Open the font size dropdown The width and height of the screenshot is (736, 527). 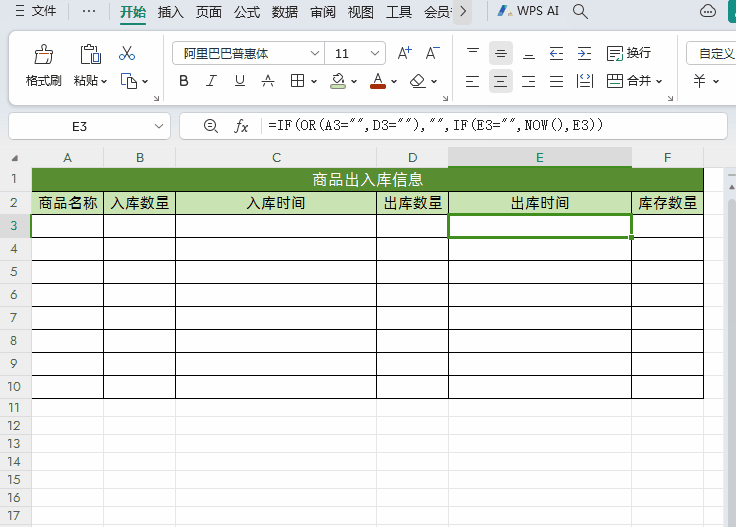(x=375, y=53)
